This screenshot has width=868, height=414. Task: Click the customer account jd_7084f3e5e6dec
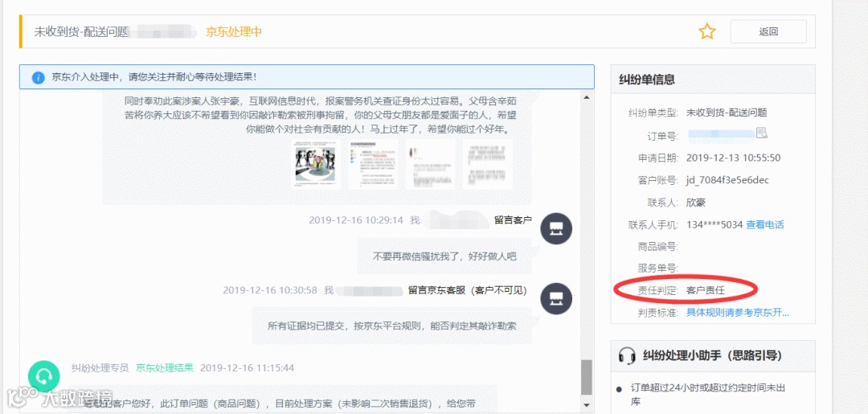coord(727,180)
